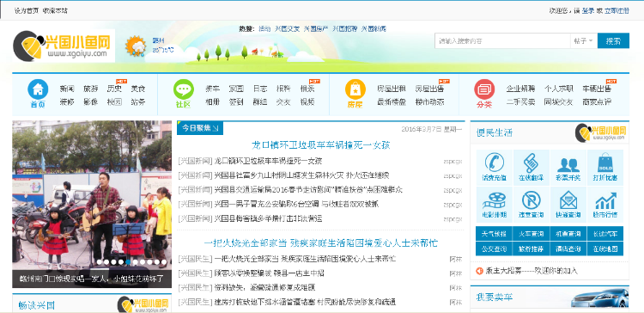
Task: Click the blue 搜索 search button
Action: coord(613,41)
